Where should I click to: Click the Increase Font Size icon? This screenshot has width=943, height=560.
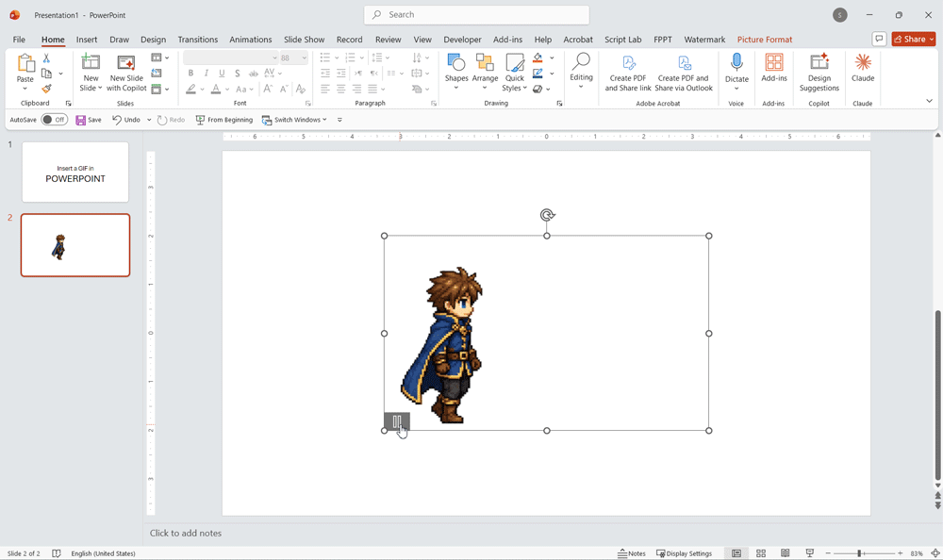(268, 89)
